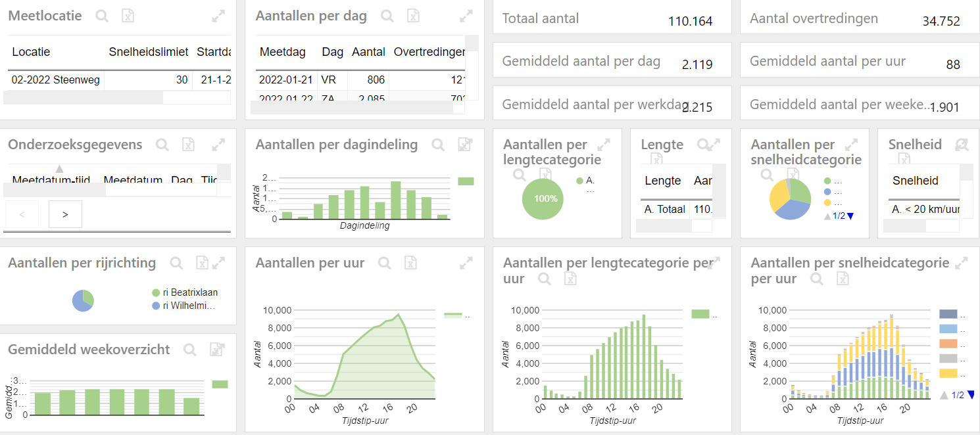
Task: Click the Overtredingen column header
Action: (429, 52)
